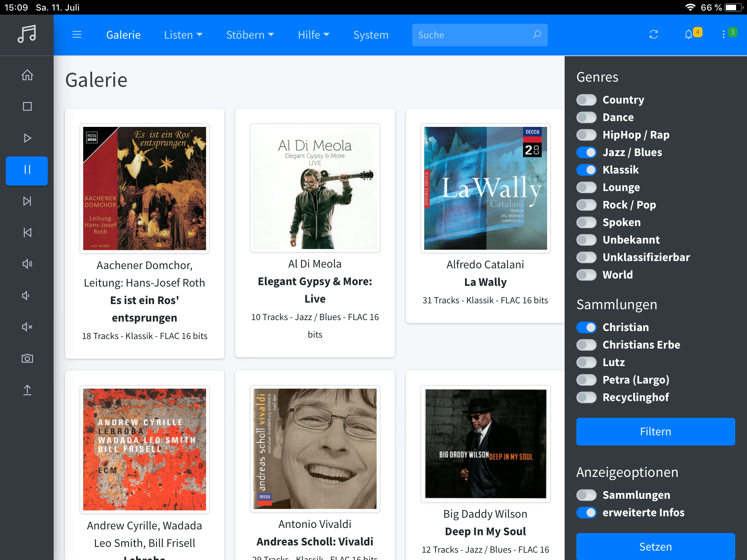Click the Elegant Gypsy & More: Live title
This screenshot has width=747, height=560.
pyautogui.click(x=315, y=290)
